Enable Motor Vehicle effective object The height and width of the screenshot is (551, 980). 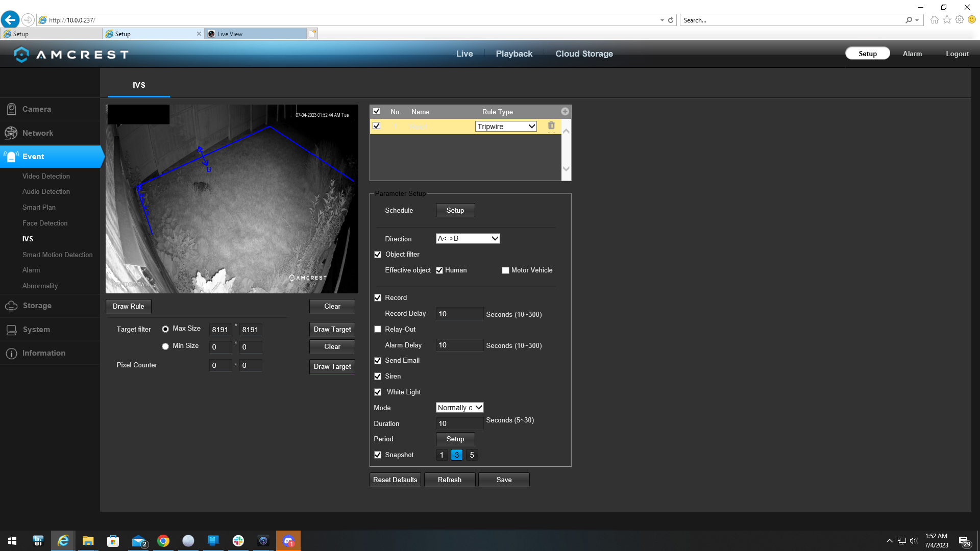505,270
